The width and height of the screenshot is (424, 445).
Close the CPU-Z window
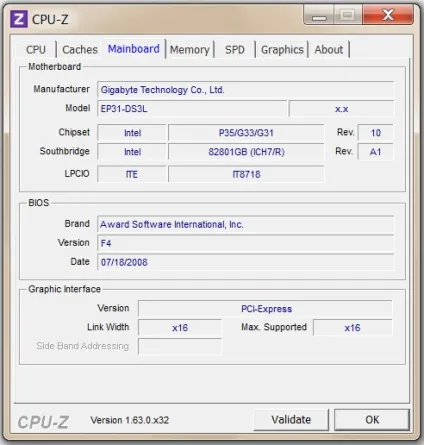(x=388, y=15)
